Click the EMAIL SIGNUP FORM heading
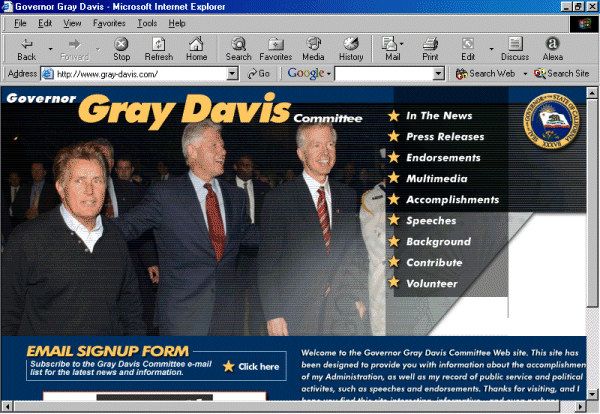This screenshot has height=414, width=600. [x=108, y=351]
